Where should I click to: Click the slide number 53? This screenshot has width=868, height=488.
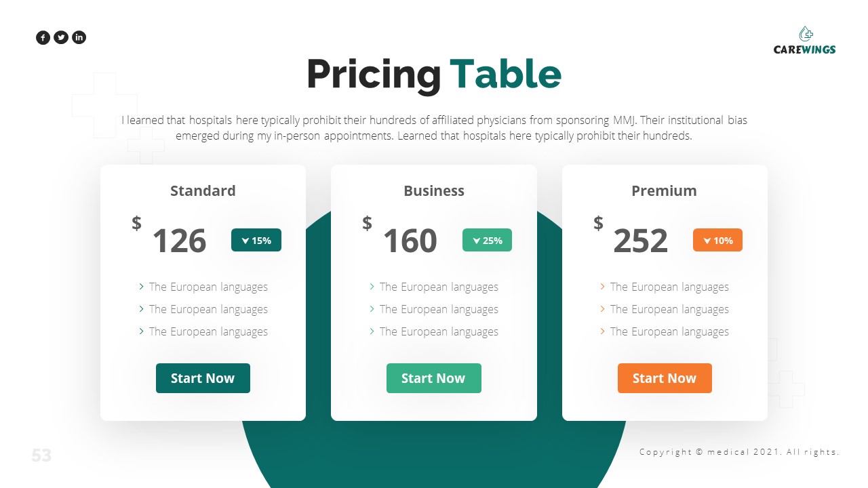point(41,455)
